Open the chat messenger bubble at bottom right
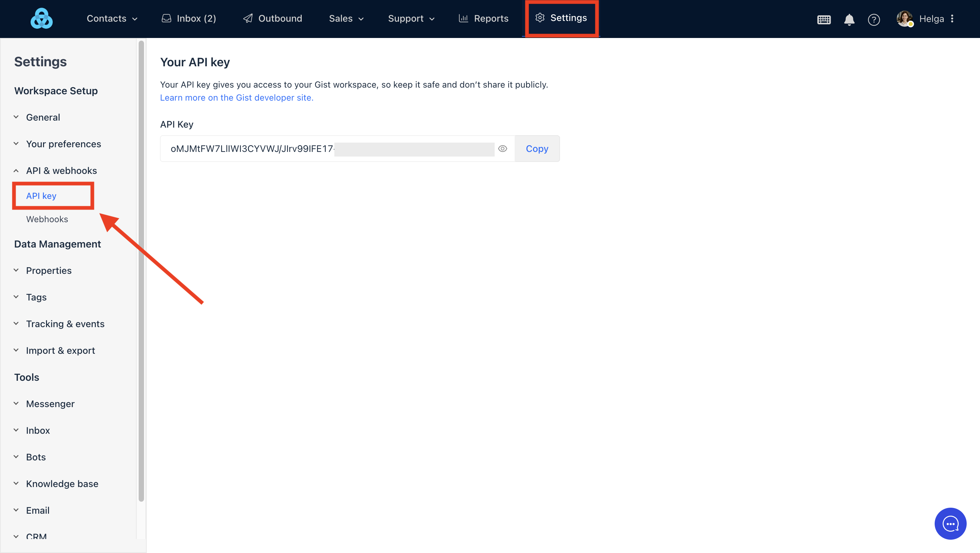 [x=950, y=523]
